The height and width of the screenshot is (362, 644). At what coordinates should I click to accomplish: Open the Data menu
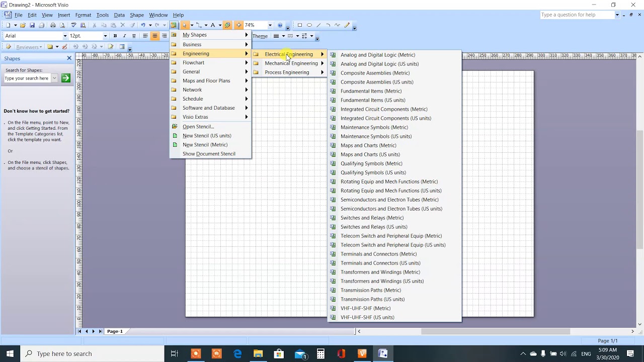[x=119, y=15]
